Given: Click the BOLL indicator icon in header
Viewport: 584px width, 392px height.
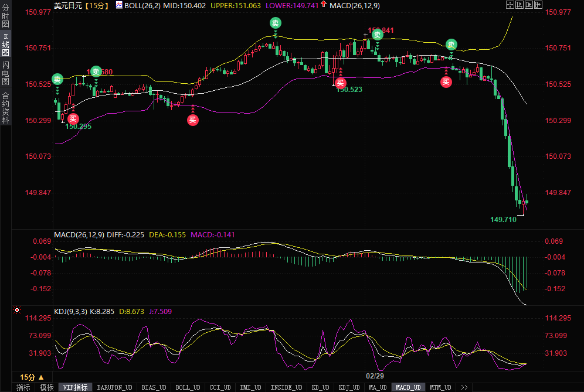Looking at the screenshot, I should click(x=119, y=5).
